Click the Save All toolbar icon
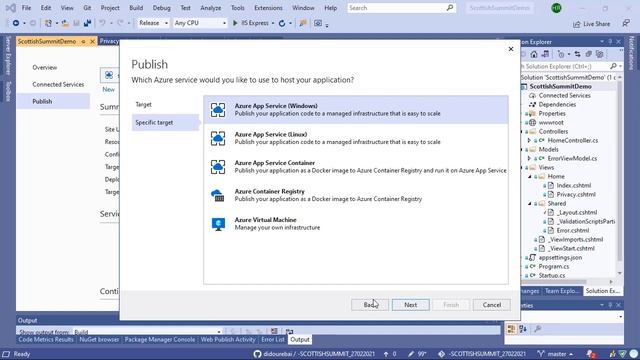 87,23
